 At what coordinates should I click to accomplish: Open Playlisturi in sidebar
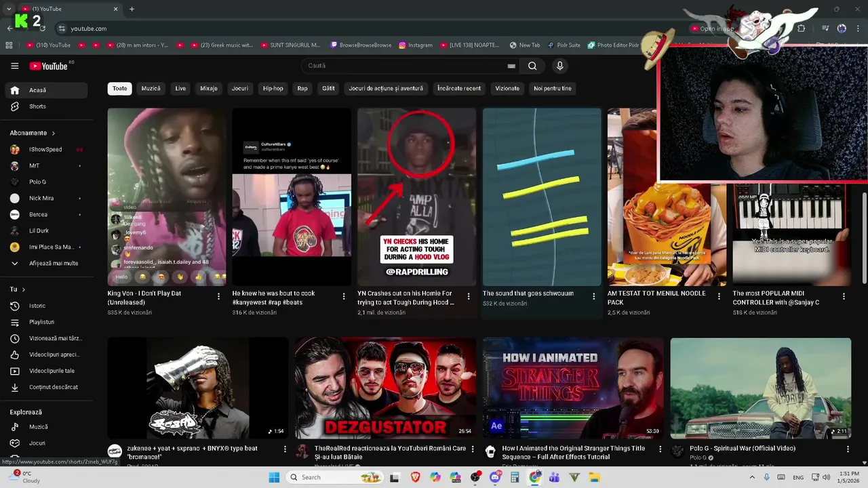point(46,322)
